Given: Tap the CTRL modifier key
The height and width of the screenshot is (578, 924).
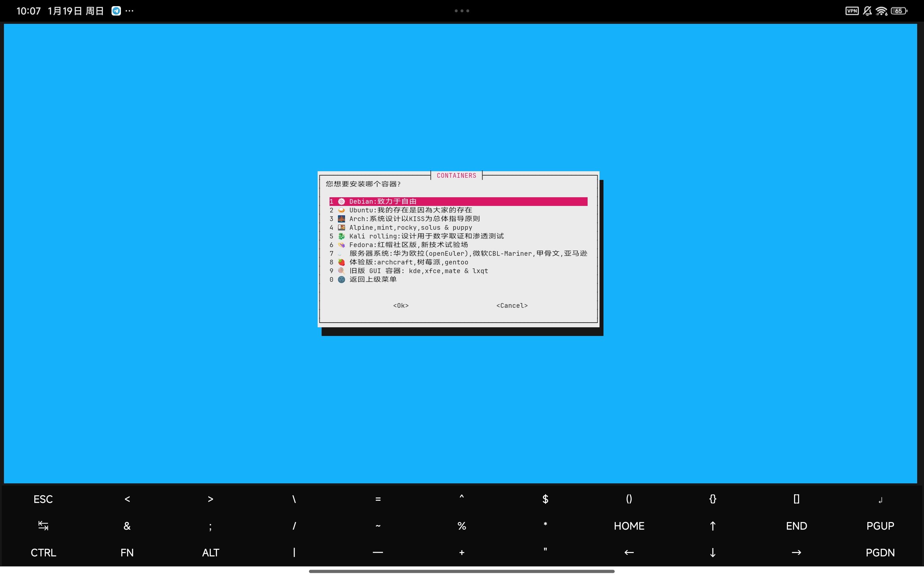Looking at the screenshot, I should coord(43,553).
